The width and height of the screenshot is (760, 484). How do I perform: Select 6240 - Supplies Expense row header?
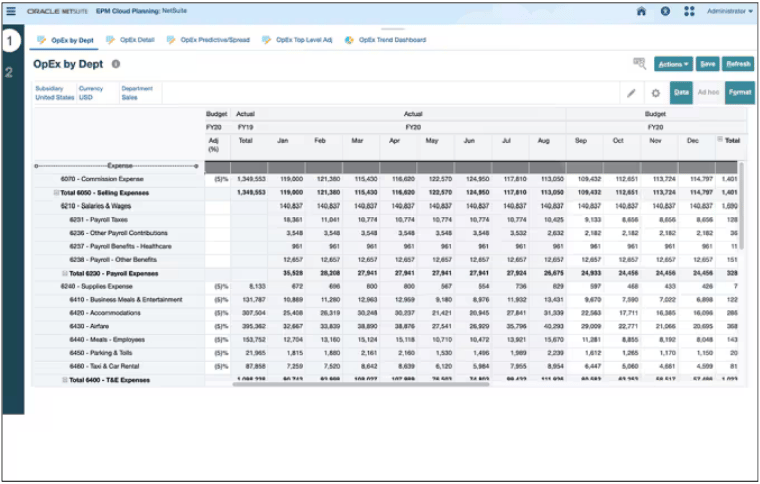(x=119, y=286)
